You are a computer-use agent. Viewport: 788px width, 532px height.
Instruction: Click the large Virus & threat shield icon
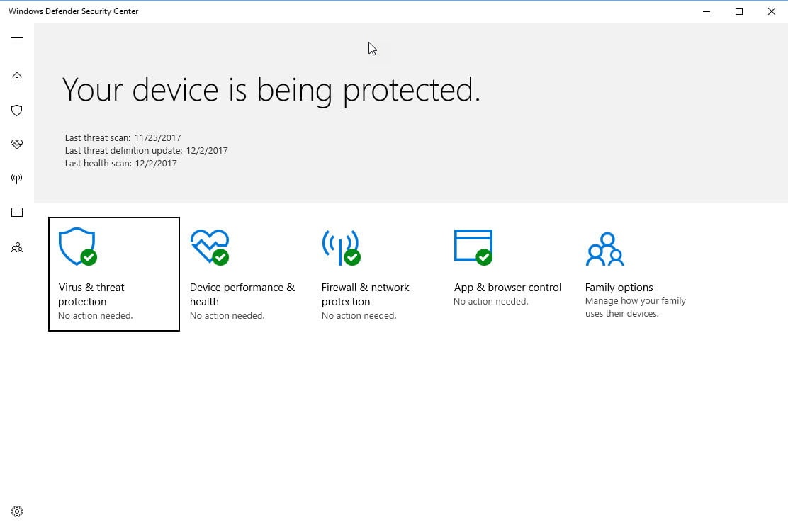click(x=77, y=247)
